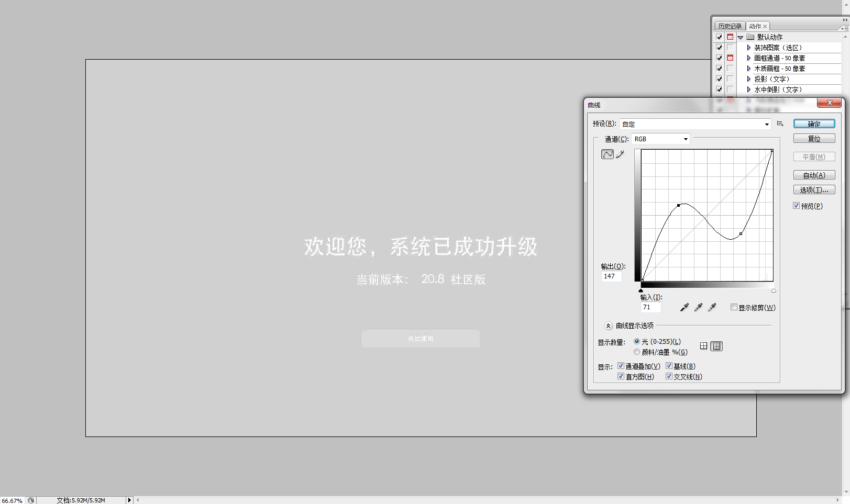The height and width of the screenshot is (504, 850).
Task: Click the 自动 auto button
Action: pos(814,175)
